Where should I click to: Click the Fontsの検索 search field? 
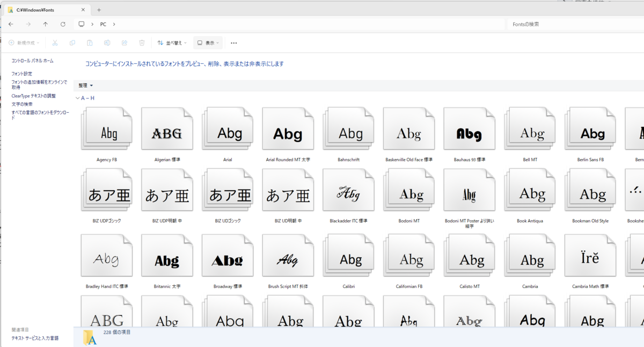(574, 24)
